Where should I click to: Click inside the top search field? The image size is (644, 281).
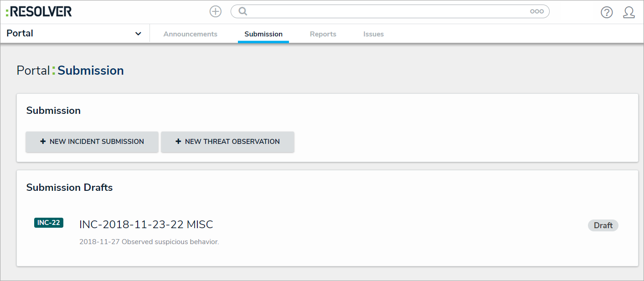click(390, 11)
